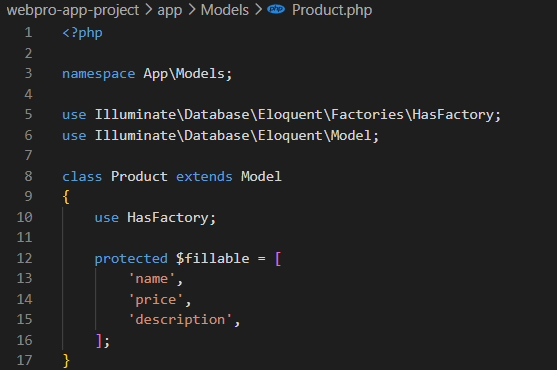Screen dimensions: 557x370
Task: Click the class keyword
Action: click(x=82, y=176)
